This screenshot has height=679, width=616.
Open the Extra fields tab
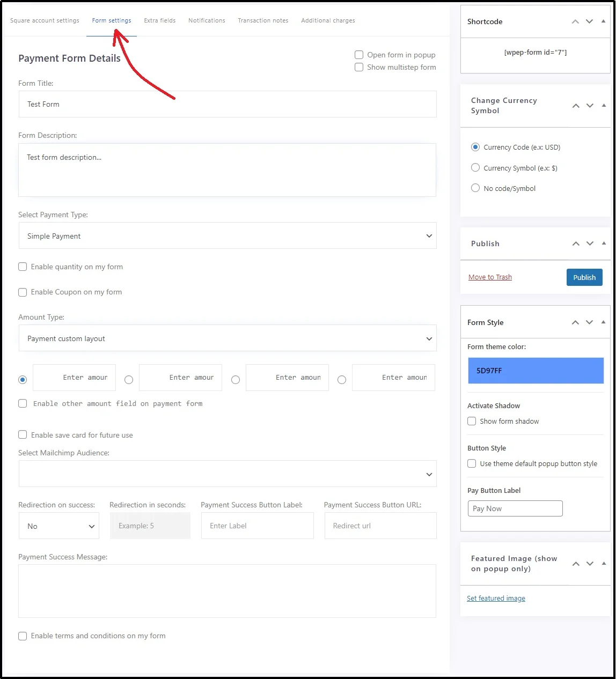(x=159, y=20)
